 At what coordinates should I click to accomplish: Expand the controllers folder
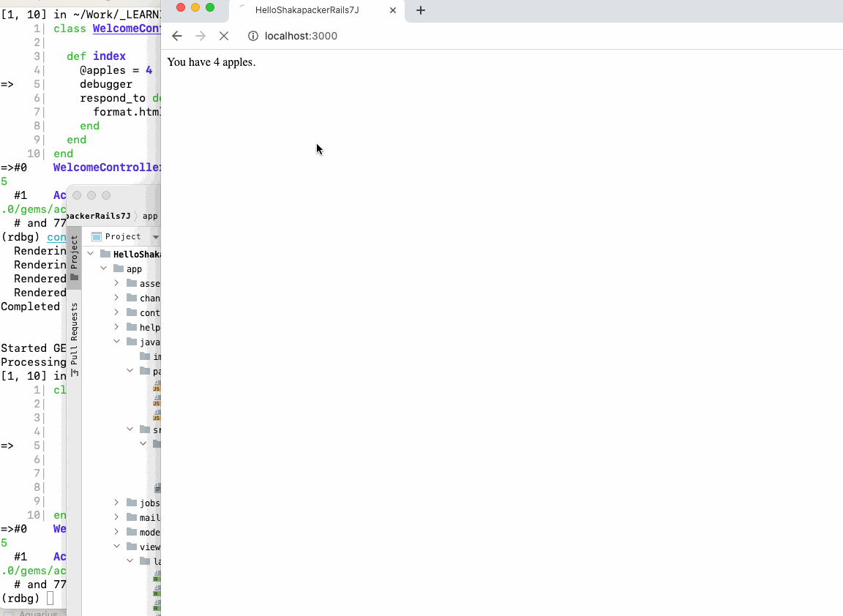coord(116,312)
